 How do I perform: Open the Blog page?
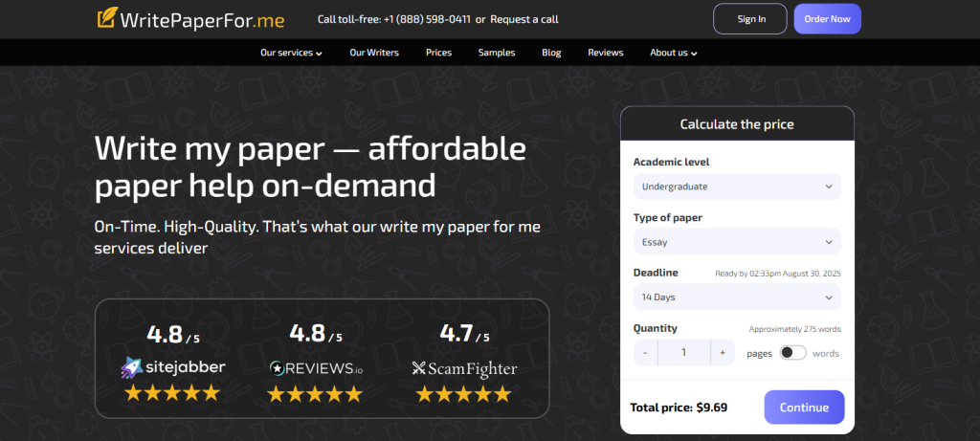551,53
